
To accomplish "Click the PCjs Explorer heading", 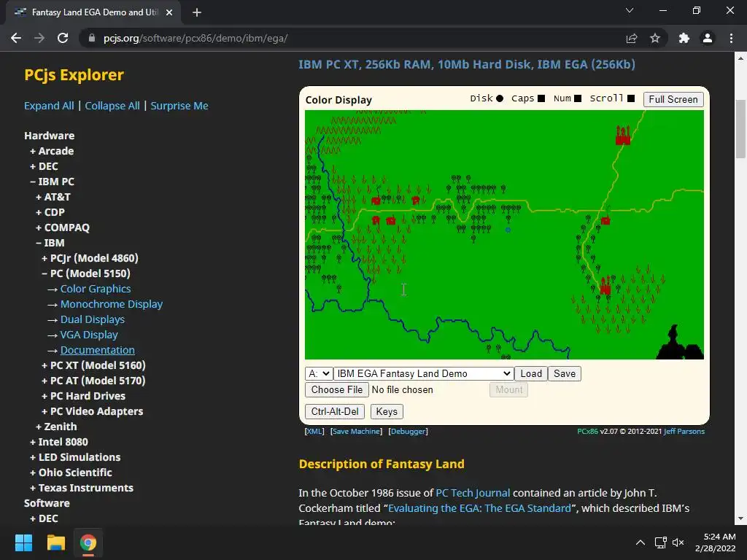I will tap(74, 75).
